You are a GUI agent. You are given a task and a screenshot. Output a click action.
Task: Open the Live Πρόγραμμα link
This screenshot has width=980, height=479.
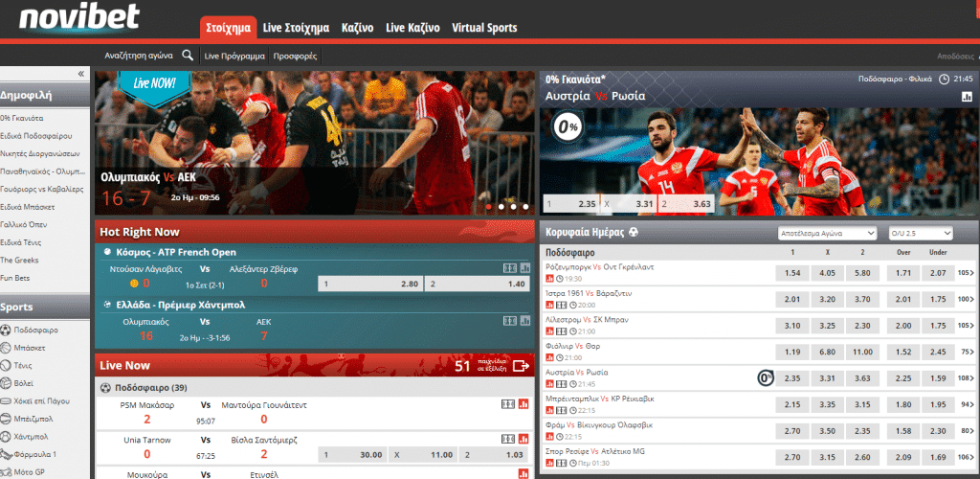click(234, 57)
